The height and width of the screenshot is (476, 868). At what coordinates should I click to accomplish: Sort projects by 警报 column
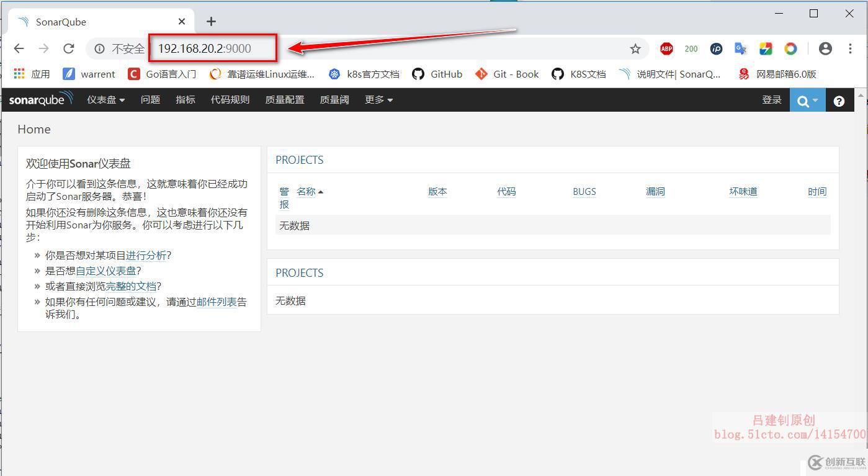(284, 198)
